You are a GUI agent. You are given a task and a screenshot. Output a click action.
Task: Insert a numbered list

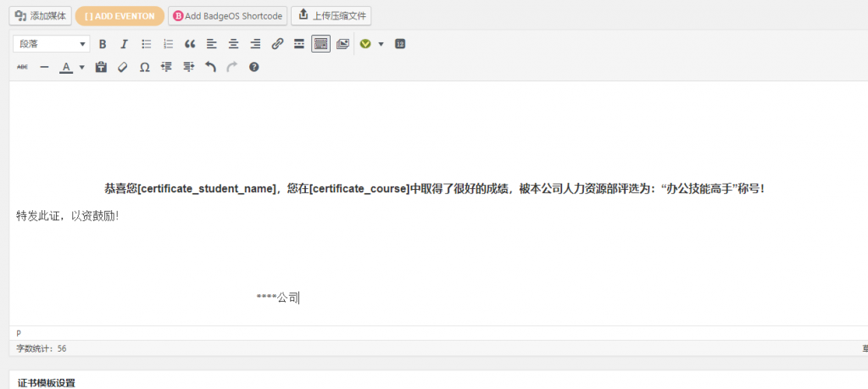point(168,44)
